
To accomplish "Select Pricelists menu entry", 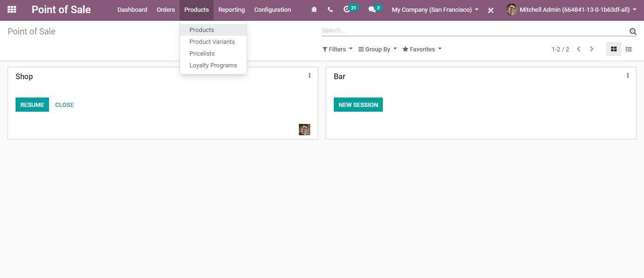I will coord(213,53).
